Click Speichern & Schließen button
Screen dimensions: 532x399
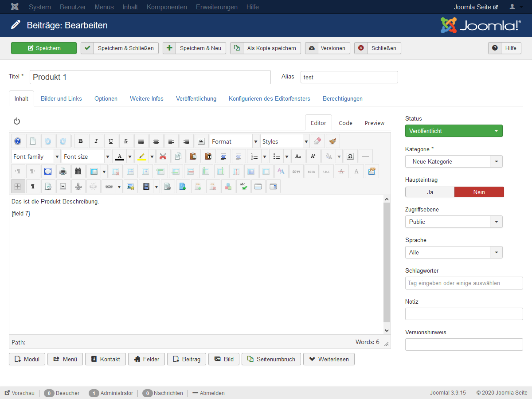(x=120, y=48)
